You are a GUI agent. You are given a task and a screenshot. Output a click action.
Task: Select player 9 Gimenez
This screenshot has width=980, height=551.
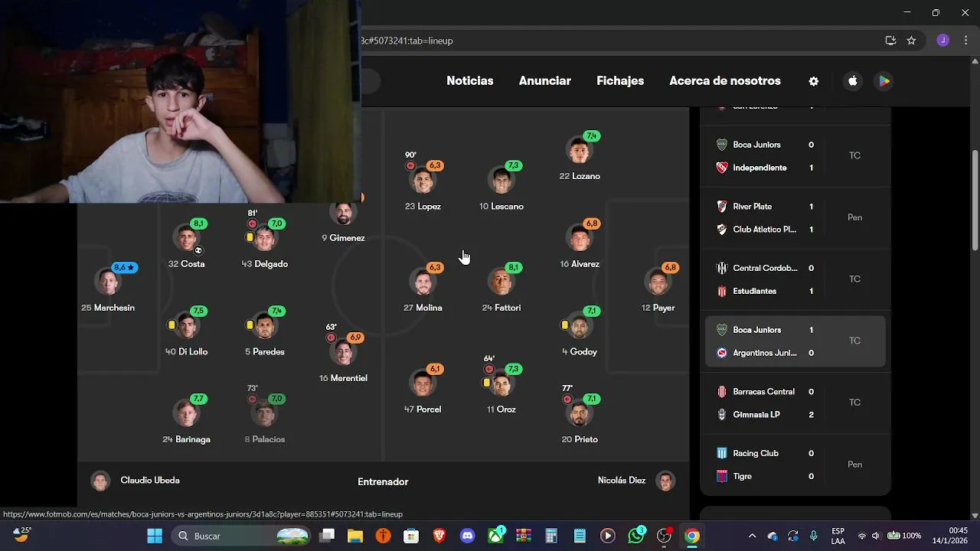click(x=344, y=220)
